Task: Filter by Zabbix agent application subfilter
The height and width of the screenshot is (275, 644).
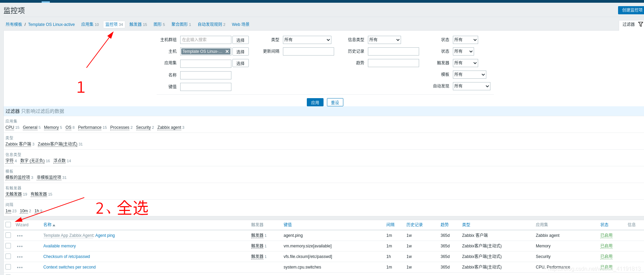Action: 169,127
